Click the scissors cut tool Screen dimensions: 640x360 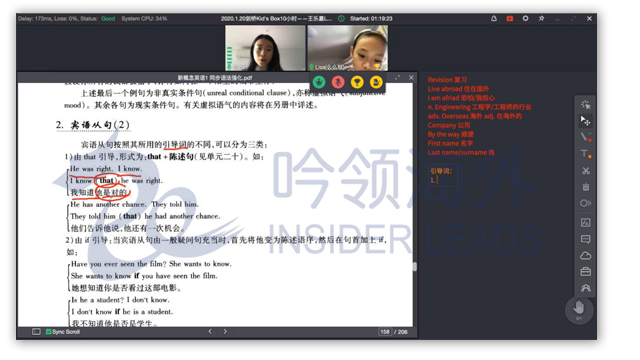pos(585,171)
